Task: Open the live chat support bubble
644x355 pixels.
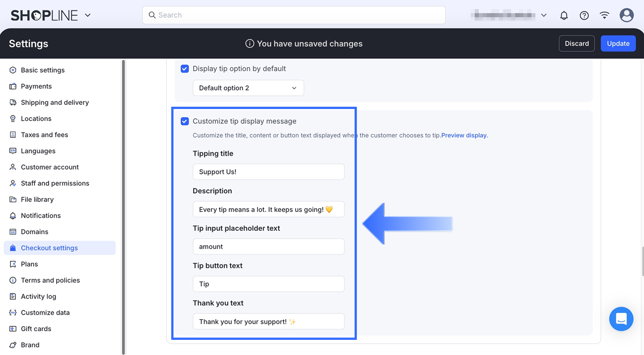Action: click(x=621, y=319)
